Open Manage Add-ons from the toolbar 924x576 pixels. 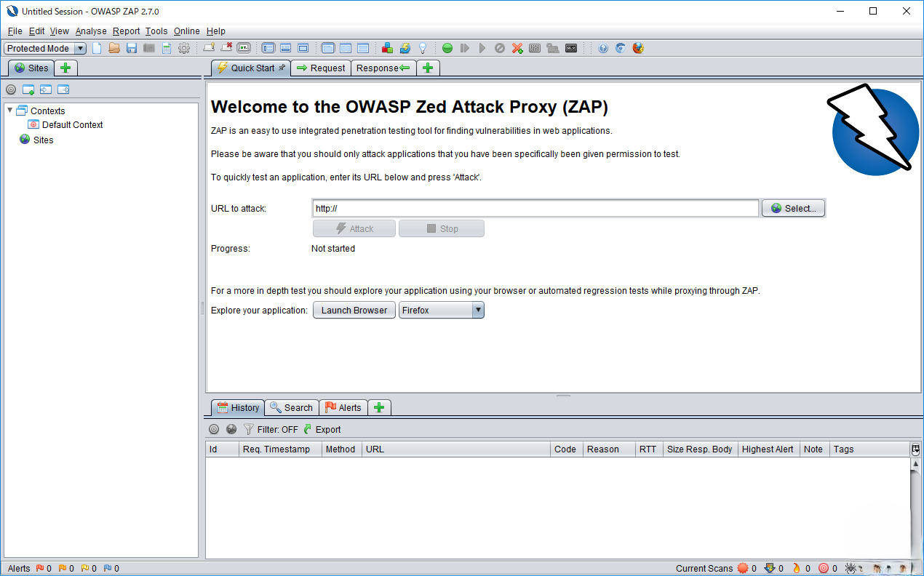click(387, 48)
